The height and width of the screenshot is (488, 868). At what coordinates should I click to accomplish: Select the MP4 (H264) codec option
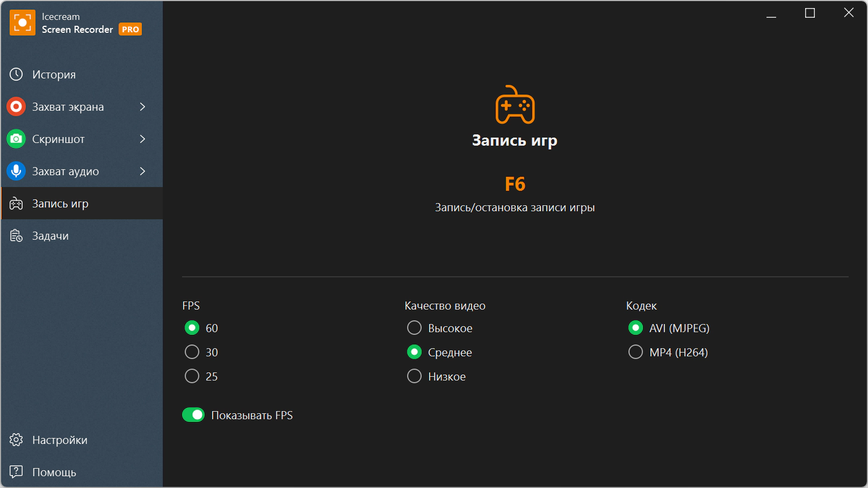pos(635,352)
